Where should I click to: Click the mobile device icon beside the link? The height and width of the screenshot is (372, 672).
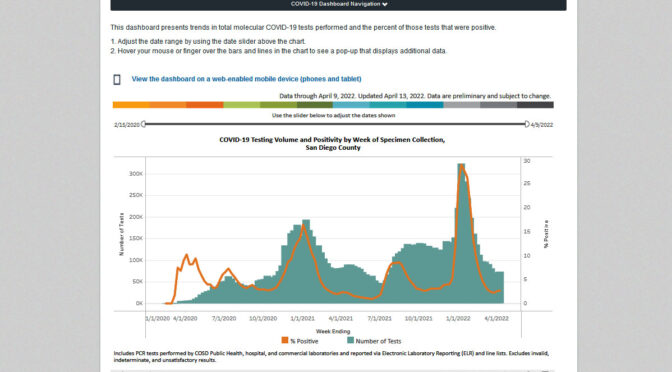[x=117, y=79]
